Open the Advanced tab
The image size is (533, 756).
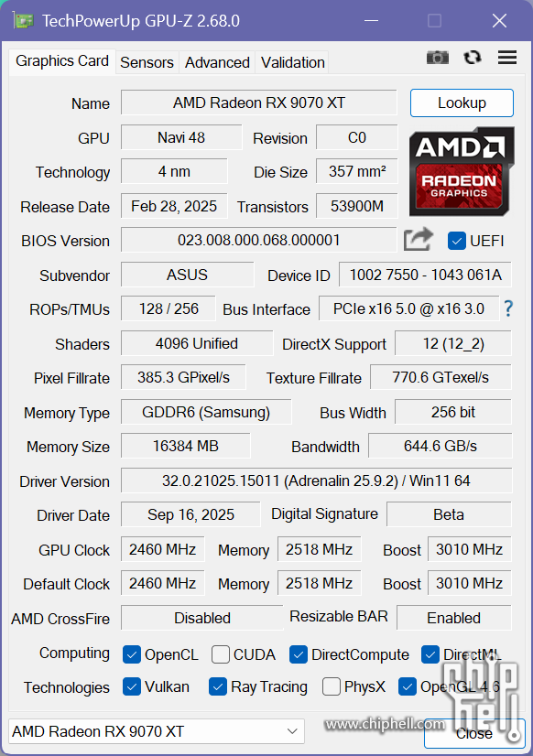click(x=217, y=62)
